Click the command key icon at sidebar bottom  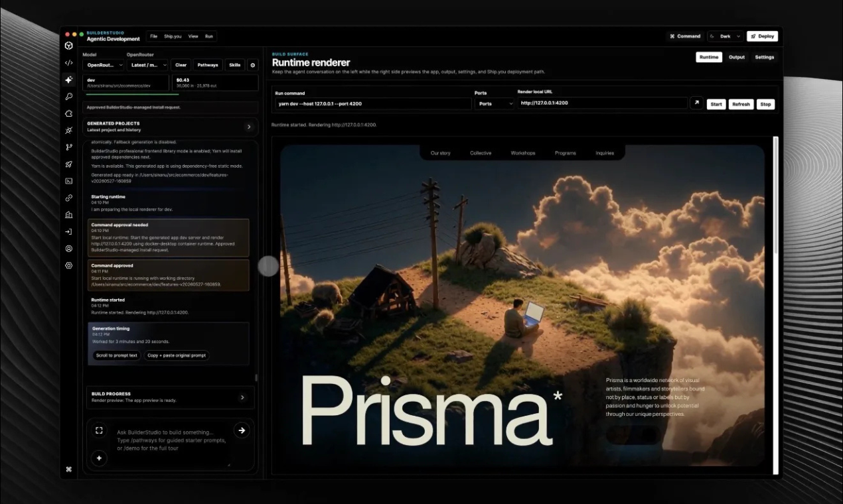point(68,469)
